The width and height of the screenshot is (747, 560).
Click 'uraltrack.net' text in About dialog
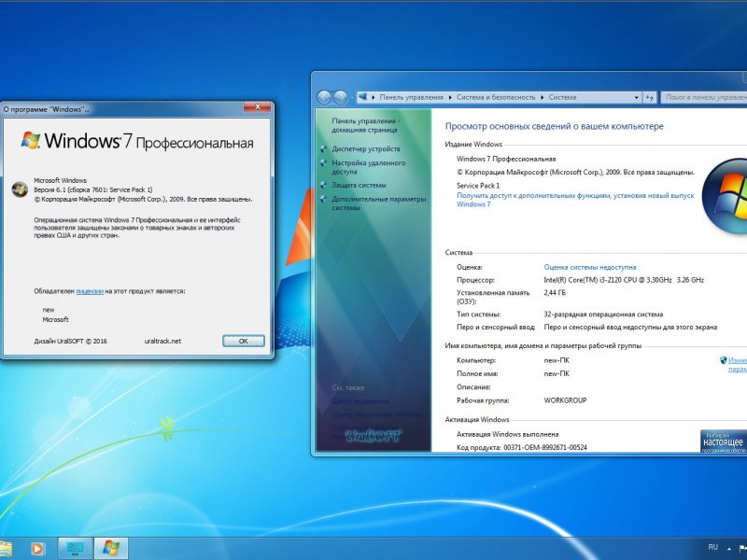[x=162, y=341]
